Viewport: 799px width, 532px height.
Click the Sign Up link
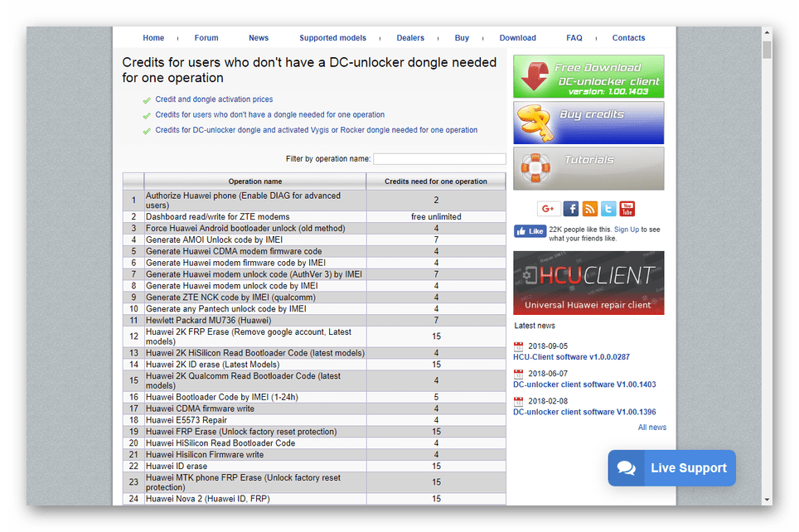pyautogui.click(x=627, y=230)
